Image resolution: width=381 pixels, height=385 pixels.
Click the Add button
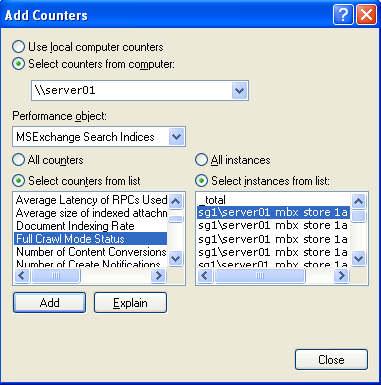49,303
